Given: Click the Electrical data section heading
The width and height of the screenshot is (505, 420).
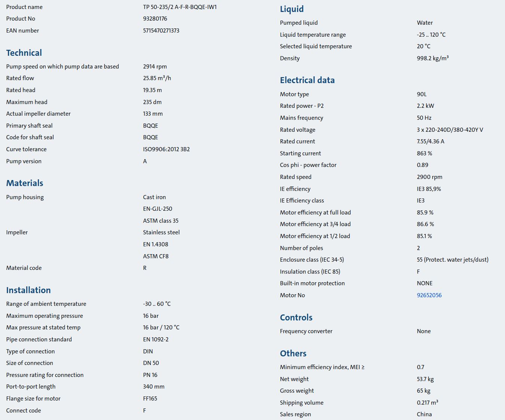Looking at the screenshot, I should coord(307,80).
